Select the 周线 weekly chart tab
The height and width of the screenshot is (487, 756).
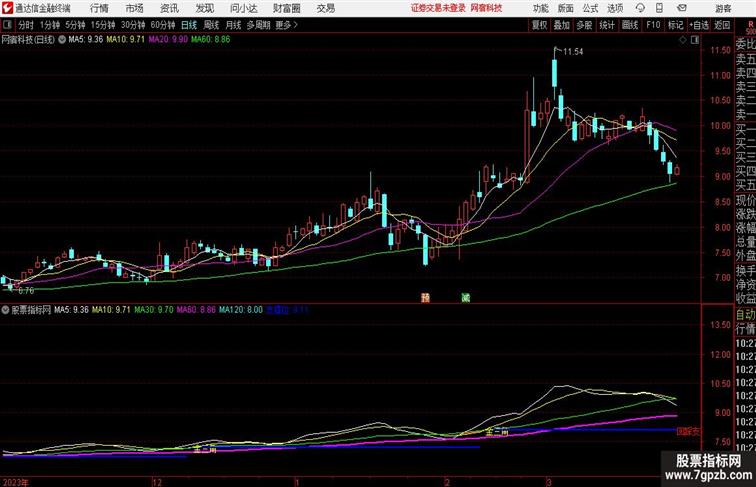(211, 25)
